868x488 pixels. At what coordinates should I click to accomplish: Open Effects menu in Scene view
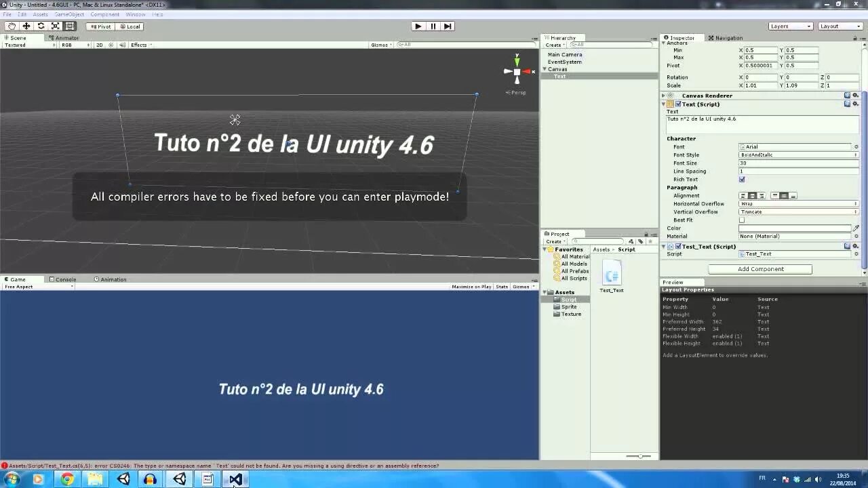pyautogui.click(x=141, y=45)
